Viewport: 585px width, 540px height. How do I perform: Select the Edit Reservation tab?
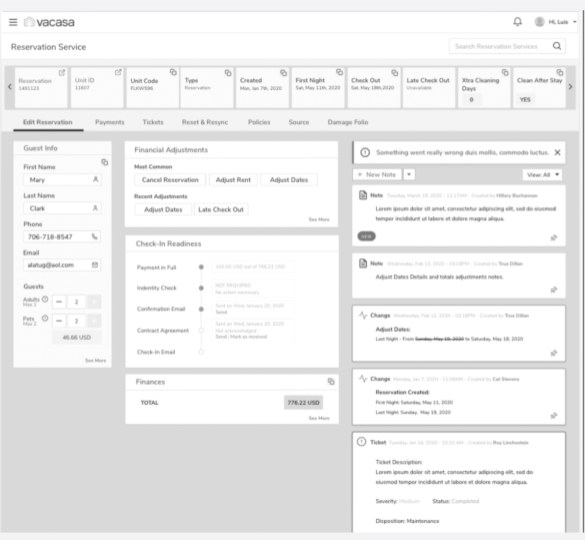(x=48, y=122)
